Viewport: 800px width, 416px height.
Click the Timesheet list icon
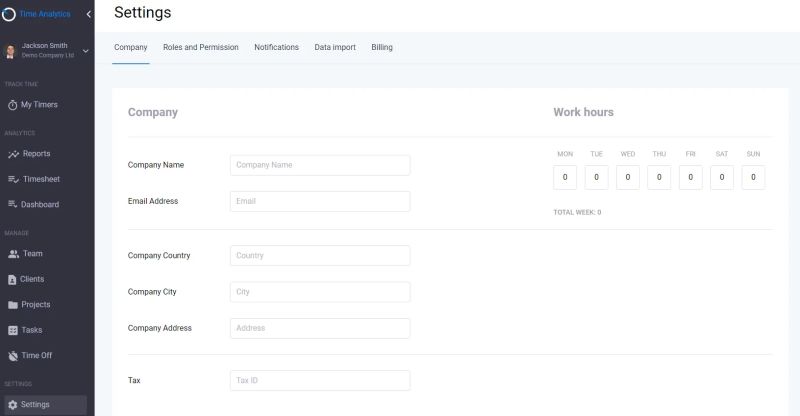coord(13,179)
